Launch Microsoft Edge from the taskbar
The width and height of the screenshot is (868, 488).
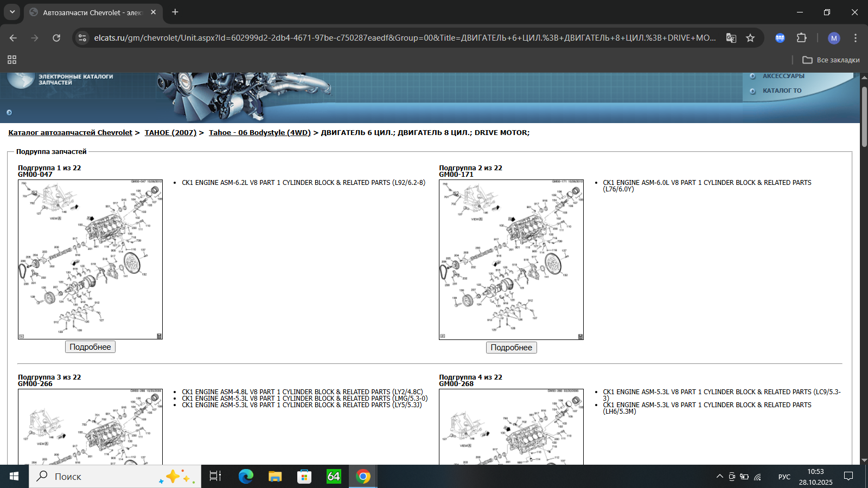tap(246, 477)
